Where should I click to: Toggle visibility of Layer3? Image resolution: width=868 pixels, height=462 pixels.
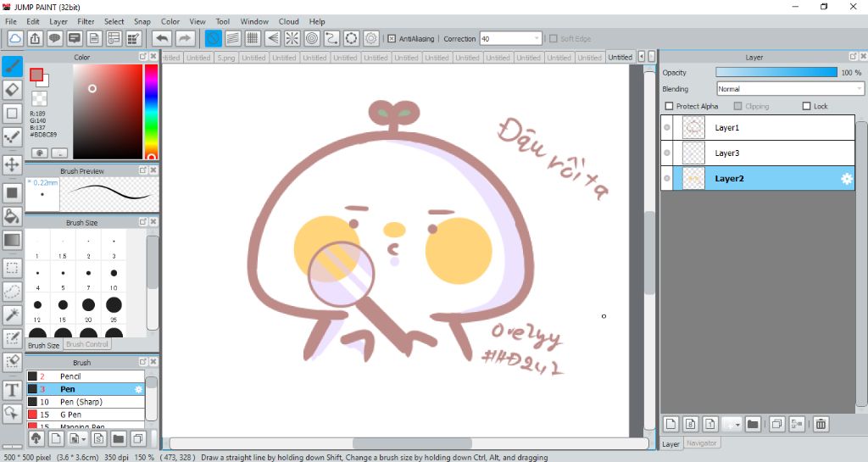click(667, 153)
